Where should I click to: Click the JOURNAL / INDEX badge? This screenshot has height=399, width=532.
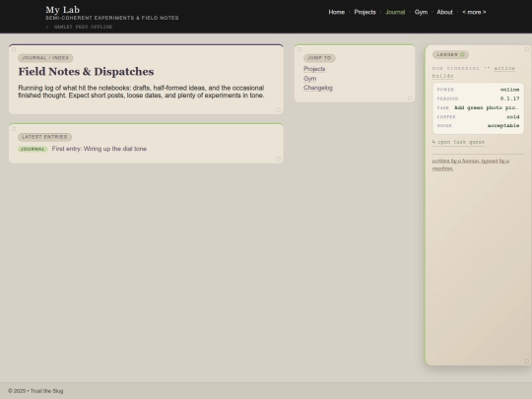point(45,58)
